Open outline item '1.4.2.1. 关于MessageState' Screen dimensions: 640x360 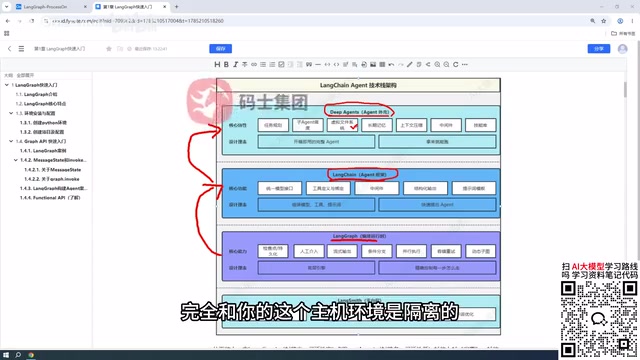(x=53, y=169)
